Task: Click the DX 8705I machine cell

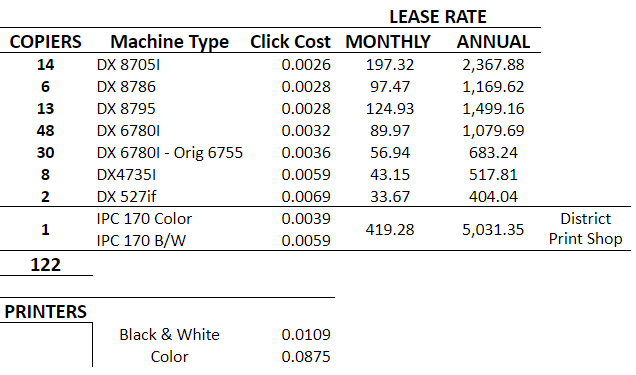Action: (128, 65)
